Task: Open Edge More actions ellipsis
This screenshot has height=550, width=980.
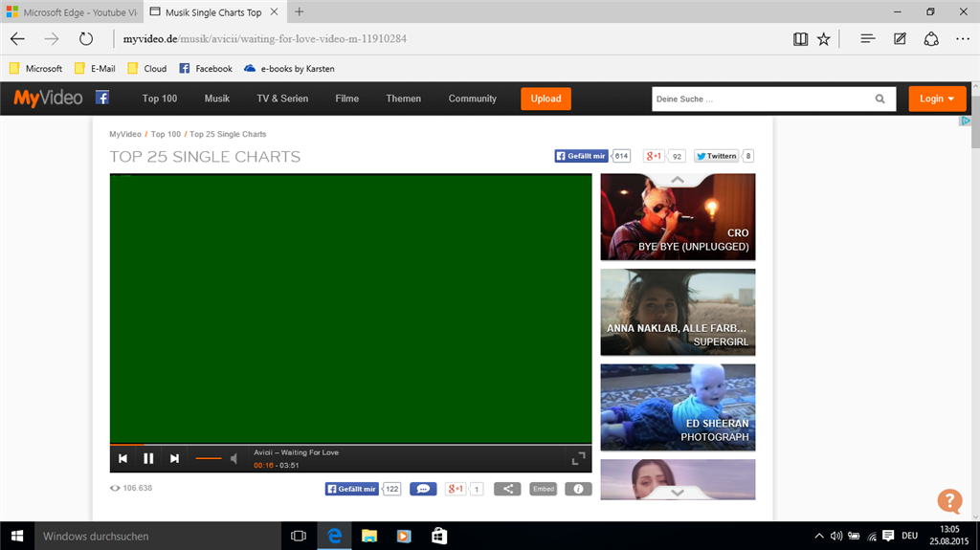Action: [963, 39]
